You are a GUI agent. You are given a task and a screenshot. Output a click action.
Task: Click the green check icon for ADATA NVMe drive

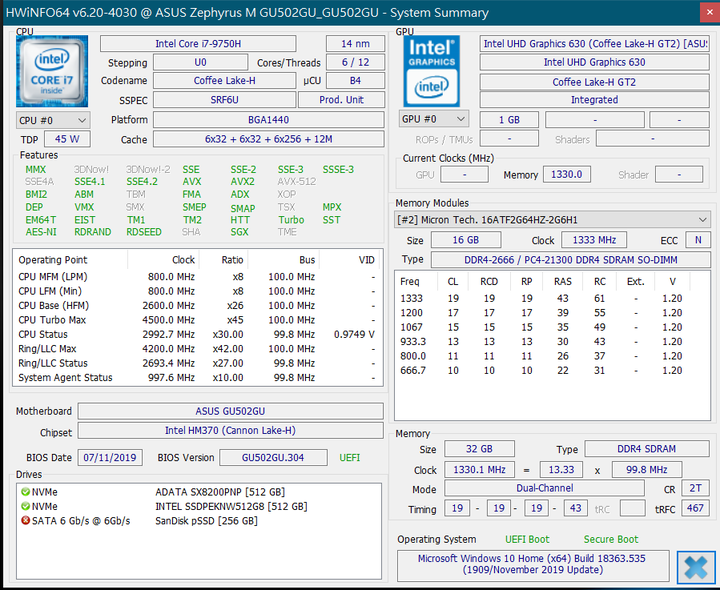[25, 492]
